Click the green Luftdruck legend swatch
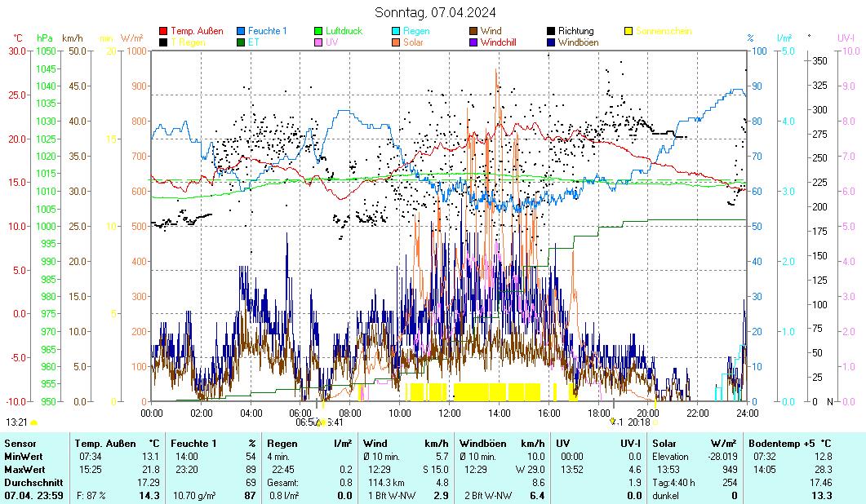Screen dimensions: 866x504 pyautogui.click(x=318, y=32)
